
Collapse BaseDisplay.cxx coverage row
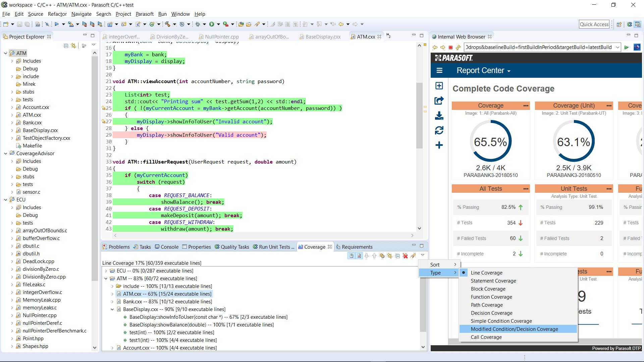[112, 309]
